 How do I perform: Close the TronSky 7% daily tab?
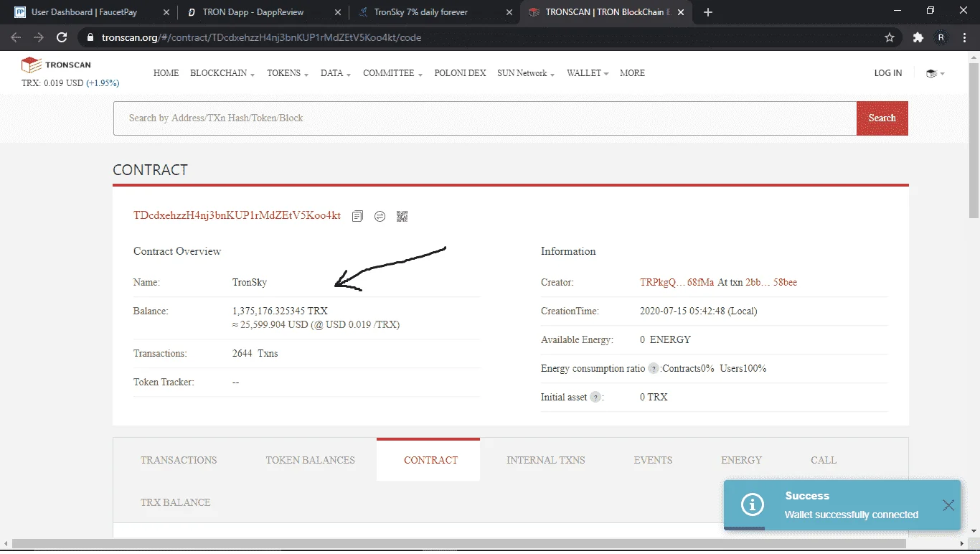point(509,12)
